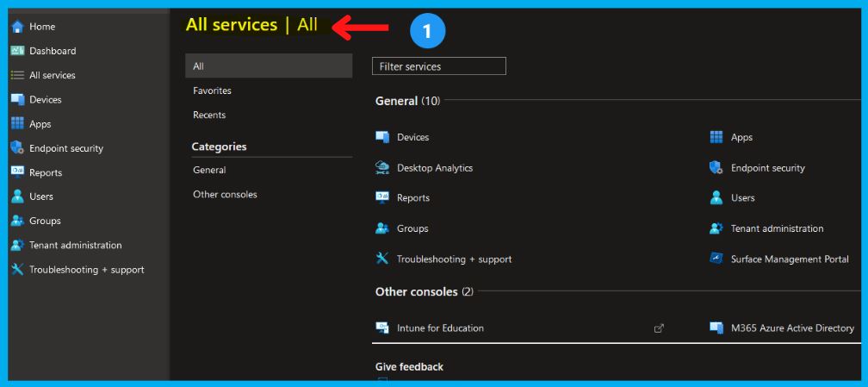Click the Reports icon in sidebar
This screenshot has width=868, height=387.
pyautogui.click(x=18, y=172)
